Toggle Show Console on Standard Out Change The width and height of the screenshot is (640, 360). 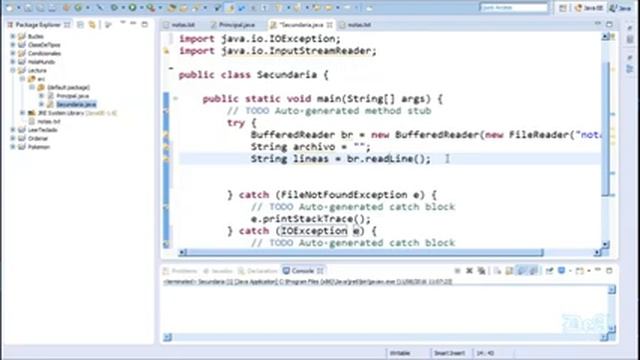point(521,271)
